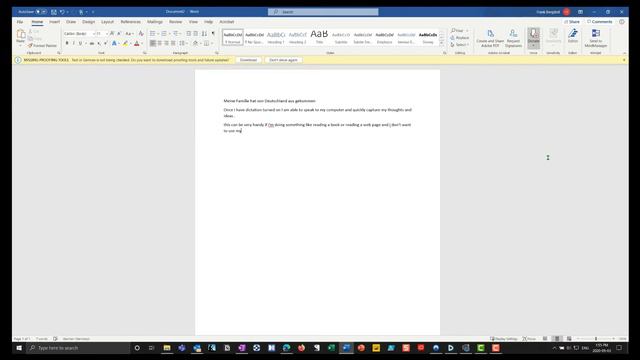Open the font name combo box

(x=79, y=33)
